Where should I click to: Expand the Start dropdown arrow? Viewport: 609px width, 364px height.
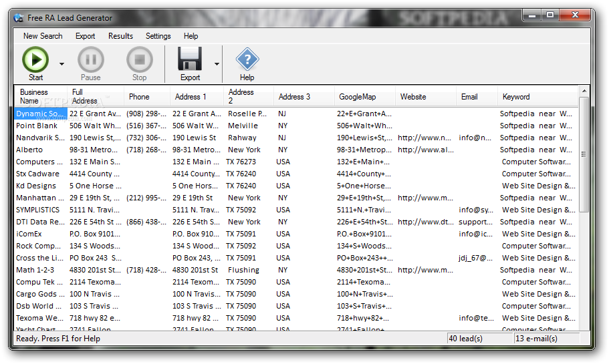point(62,64)
